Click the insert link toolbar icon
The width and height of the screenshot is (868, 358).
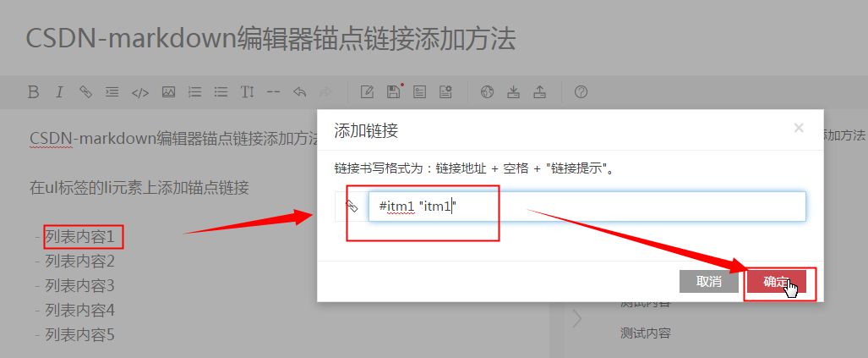86,92
